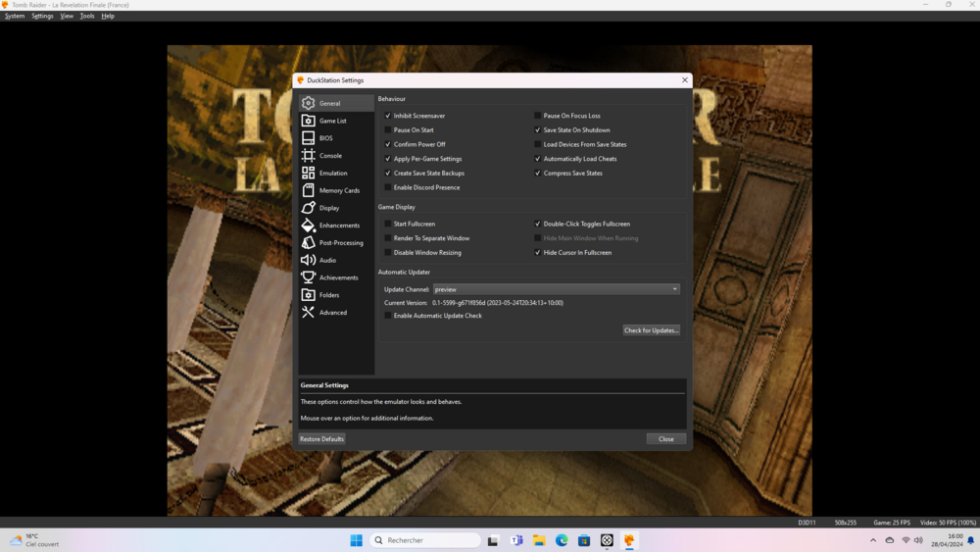Go to Memory Cards settings
The image size is (980, 552).
[x=339, y=190]
